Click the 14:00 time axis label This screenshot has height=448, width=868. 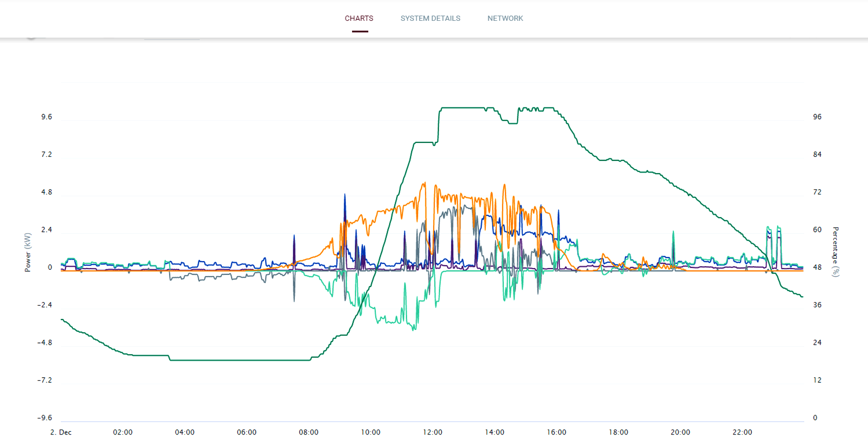(x=494, y=432)
